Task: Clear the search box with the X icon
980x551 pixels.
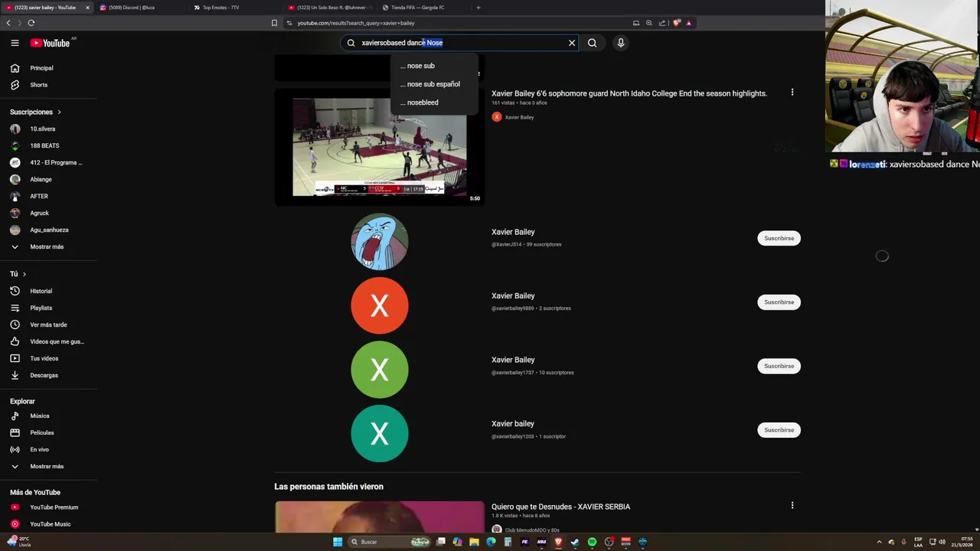Action: (x=571, y=43)
